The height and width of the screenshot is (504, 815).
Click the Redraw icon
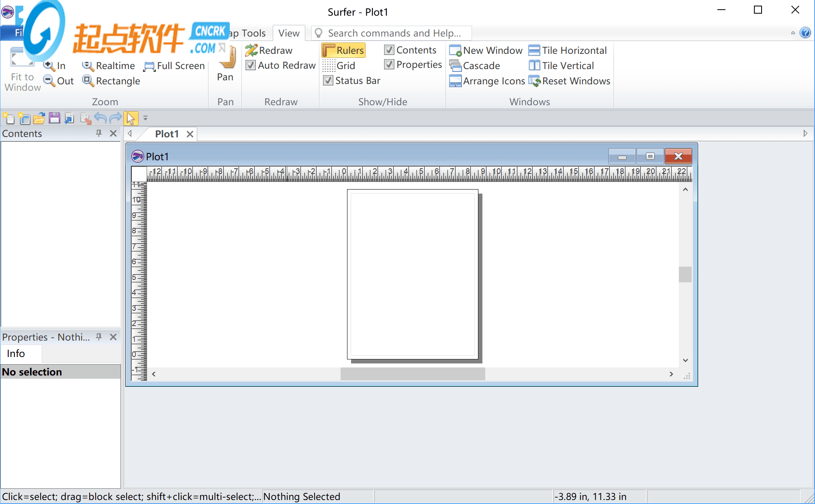pos(251,50)
